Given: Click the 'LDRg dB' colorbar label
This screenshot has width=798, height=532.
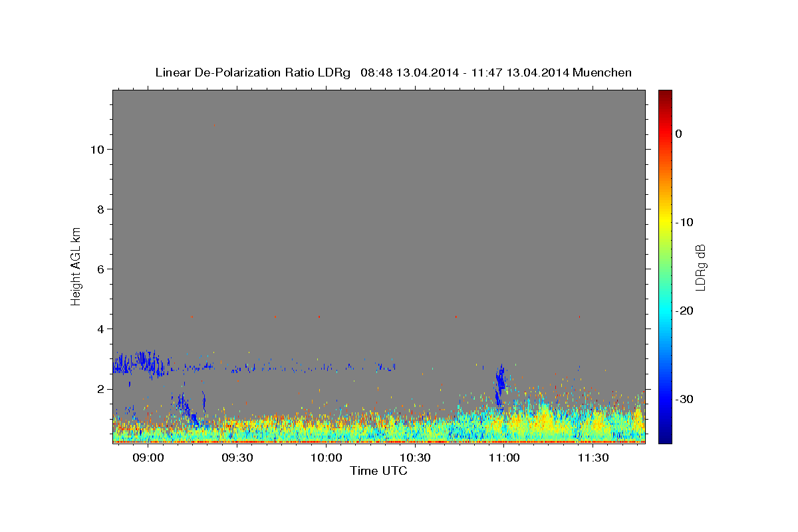Looking at the screenshot, I should (x=700, y=267).
